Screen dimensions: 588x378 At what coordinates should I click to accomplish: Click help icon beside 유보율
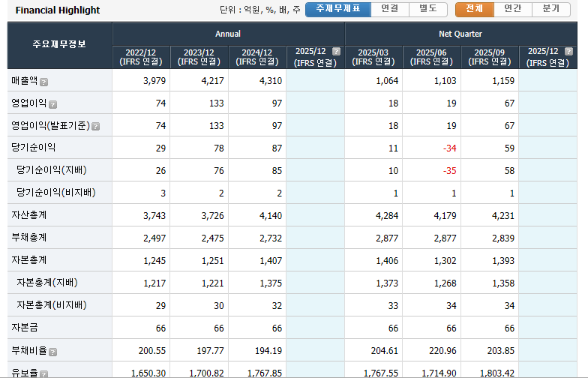[x=44, y=373]
